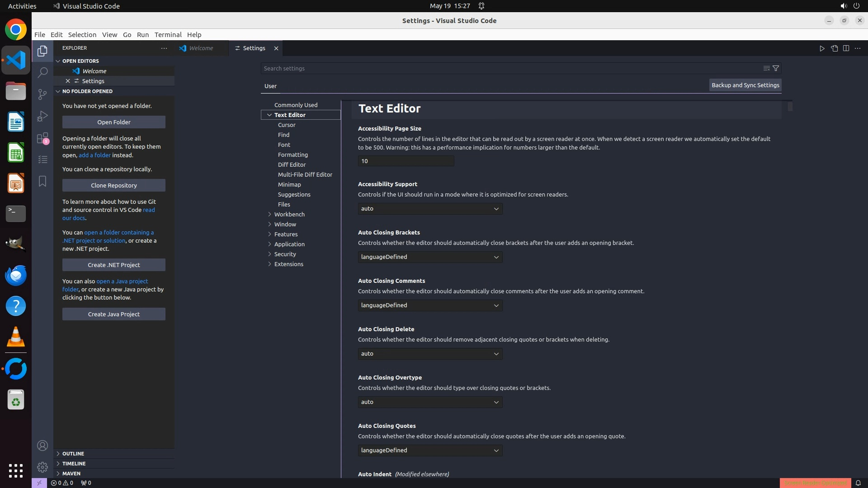Open the Run and Debug view icon
This screenshot has width=868, height=488.
pos(42,116)
